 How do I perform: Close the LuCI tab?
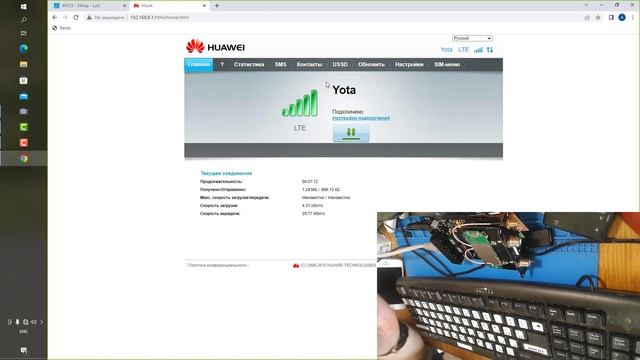point(124,6)
